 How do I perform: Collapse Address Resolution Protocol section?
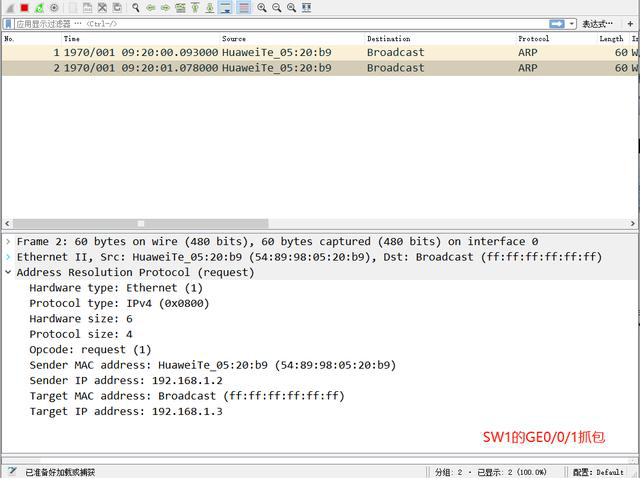[x=8, y=272]
